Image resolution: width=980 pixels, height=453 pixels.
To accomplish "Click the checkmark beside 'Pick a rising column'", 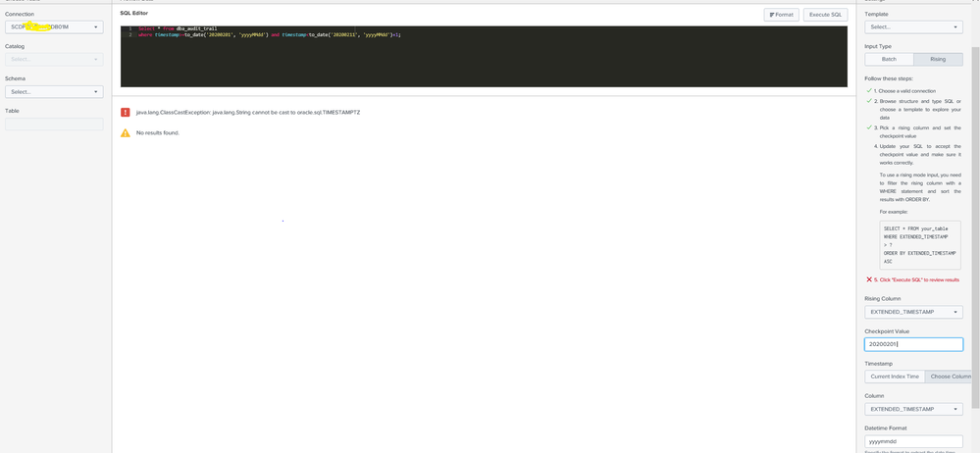I will 869,127.
